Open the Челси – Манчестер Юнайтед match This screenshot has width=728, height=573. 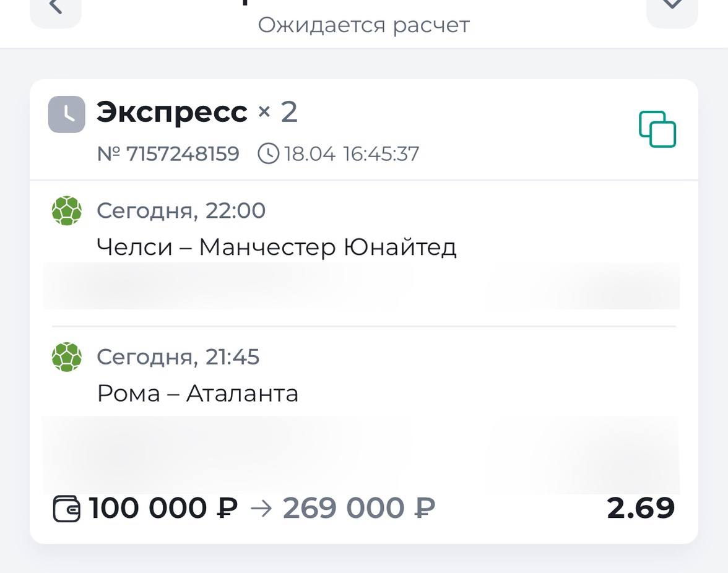click(x=276, y=247)
